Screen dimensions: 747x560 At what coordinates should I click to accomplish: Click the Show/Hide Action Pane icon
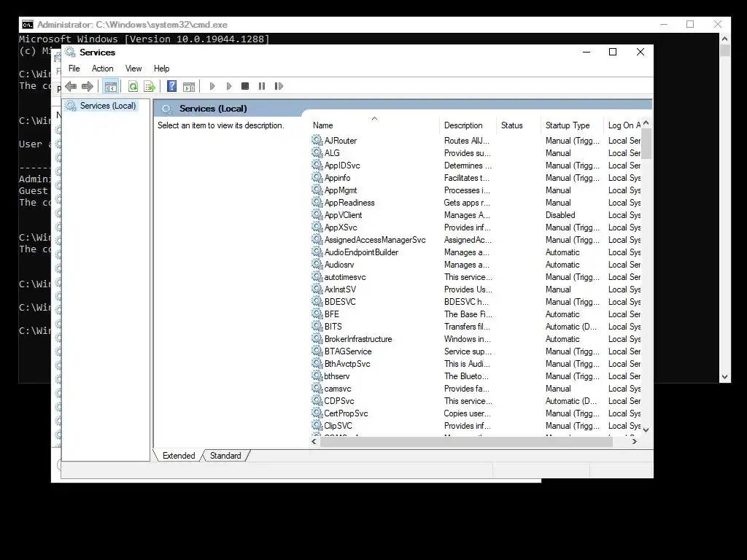[189, 86]
